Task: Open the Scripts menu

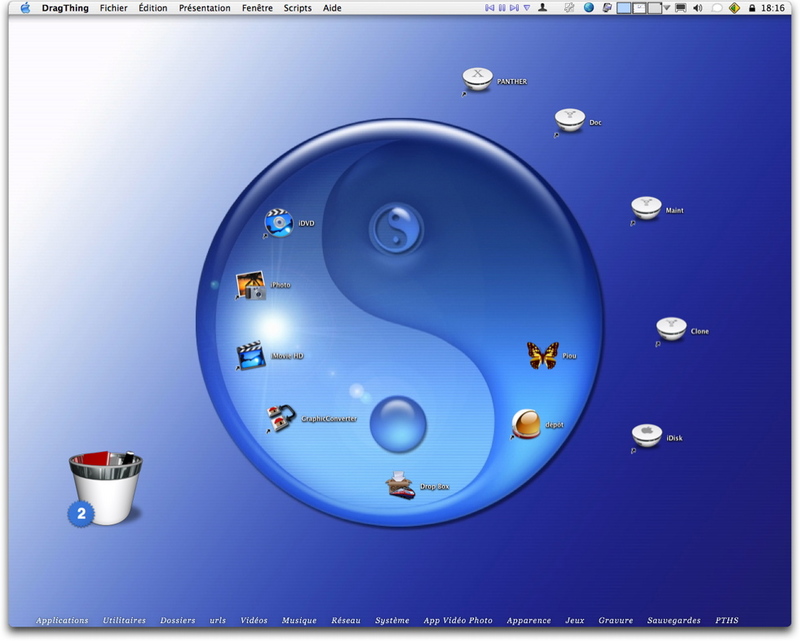Action: point(297,8)
